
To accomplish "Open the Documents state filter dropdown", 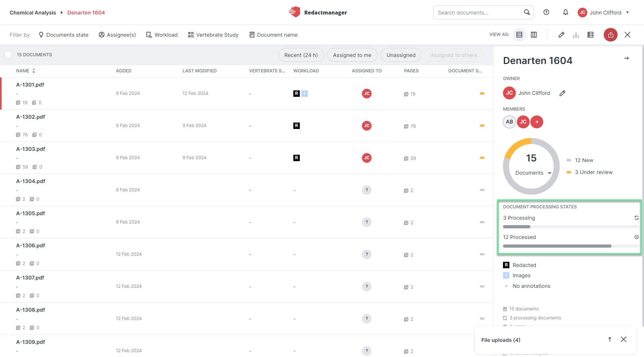I will [x=63, y=35].
